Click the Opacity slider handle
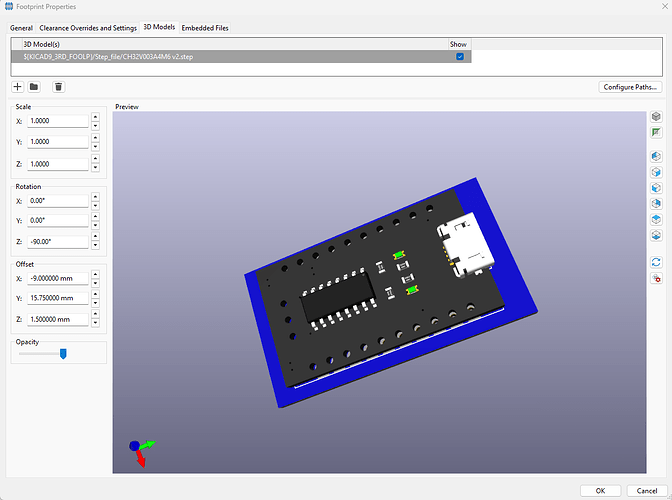Screen dimensions: 672x500 [x=63, y=353]
